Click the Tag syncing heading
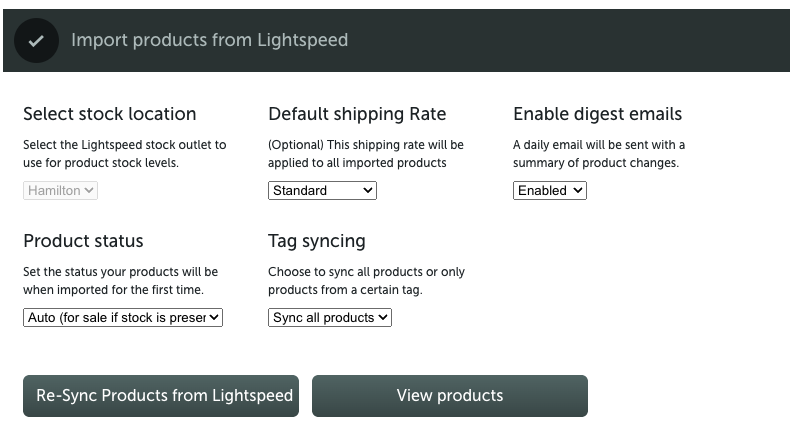 click(x=317, y=241)
